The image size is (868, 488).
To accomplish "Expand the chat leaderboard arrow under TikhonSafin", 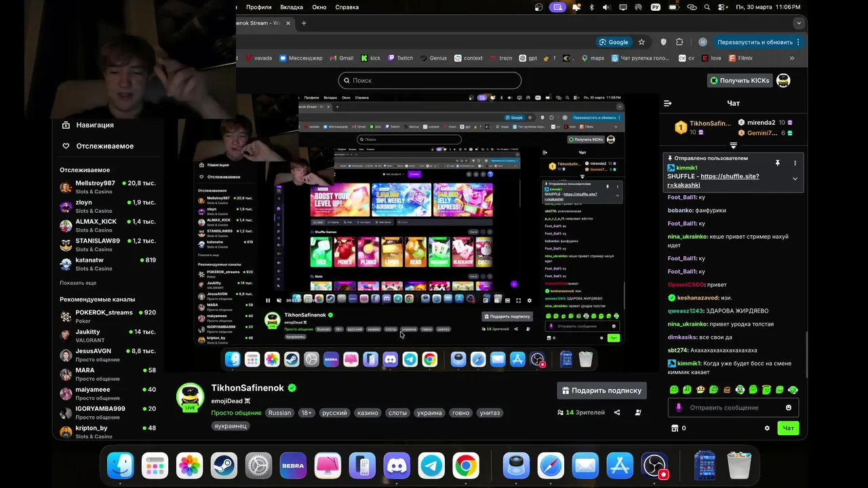I will click(733, 145).
